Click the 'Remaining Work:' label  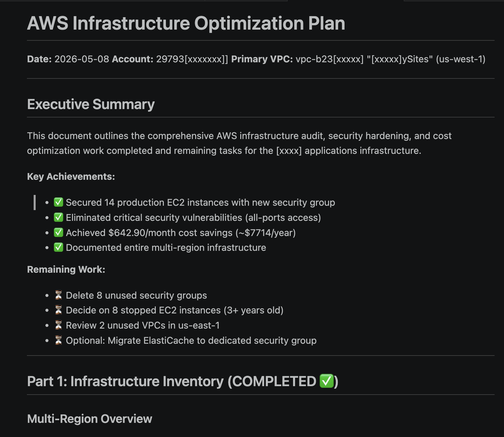point(66,269)
